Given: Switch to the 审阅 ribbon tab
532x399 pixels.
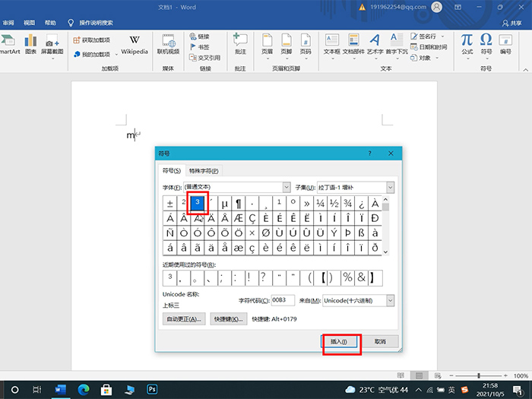Looking at the screenshot, I should (x=8, y=23).
